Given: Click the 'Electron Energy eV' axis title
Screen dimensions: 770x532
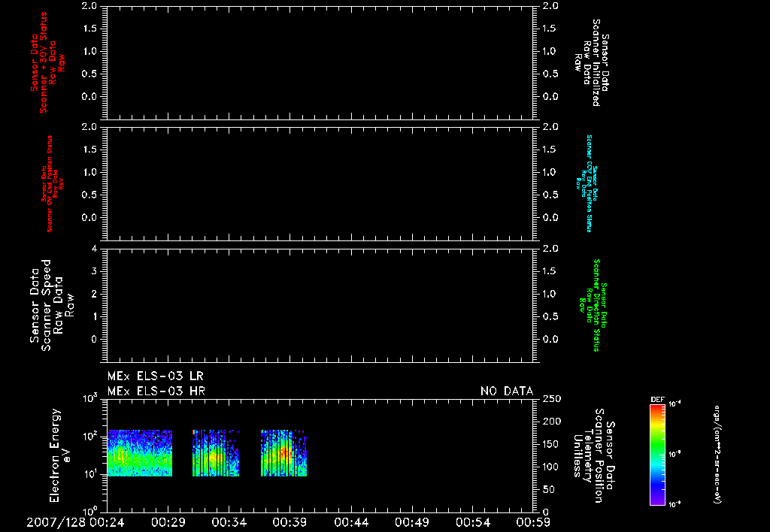Looking at the screenshot, I should [61, 455].
